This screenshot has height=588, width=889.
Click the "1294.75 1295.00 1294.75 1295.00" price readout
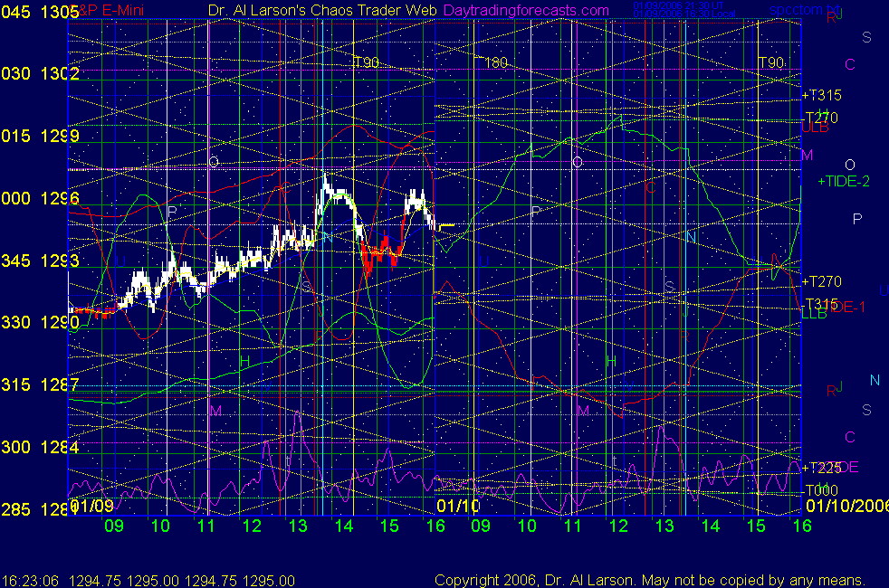[x=182, y=581]
